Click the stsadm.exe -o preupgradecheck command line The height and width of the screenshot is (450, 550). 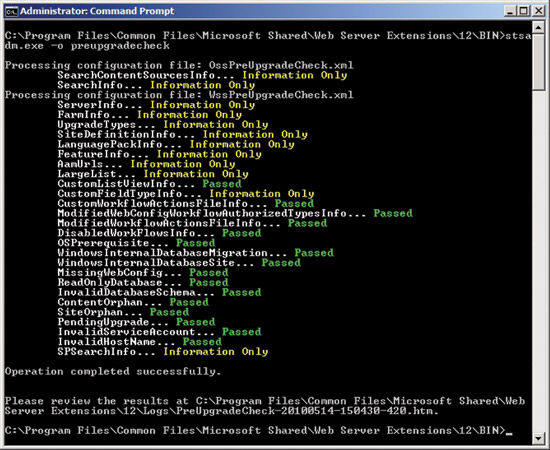tap(268, 41)
